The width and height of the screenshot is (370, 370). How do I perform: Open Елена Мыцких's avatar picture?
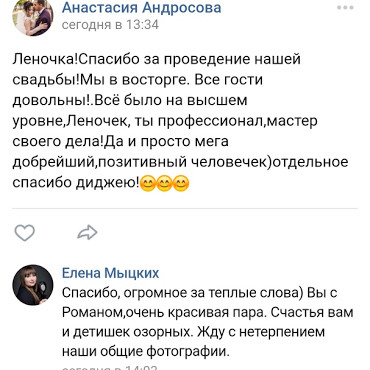(33, 285)
